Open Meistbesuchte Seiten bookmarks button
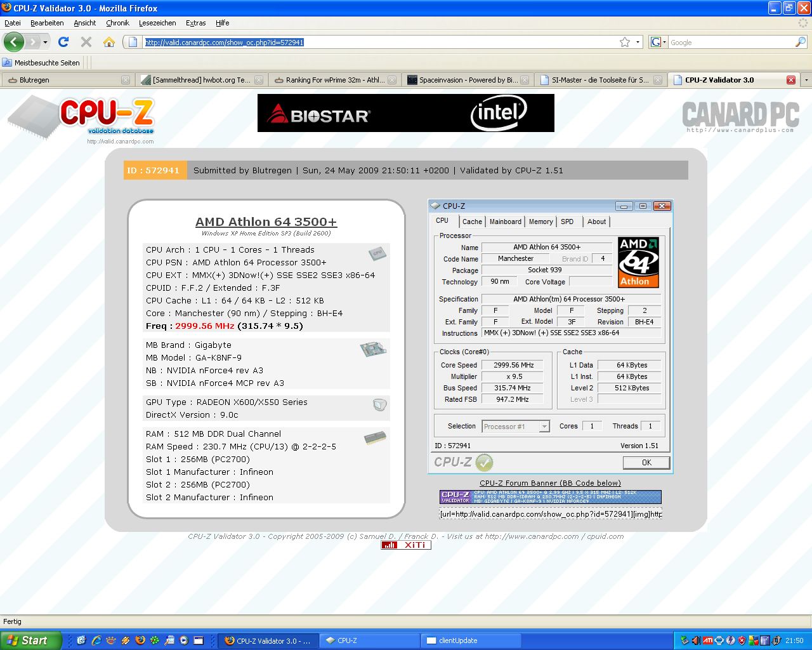 tap(42, 63)
